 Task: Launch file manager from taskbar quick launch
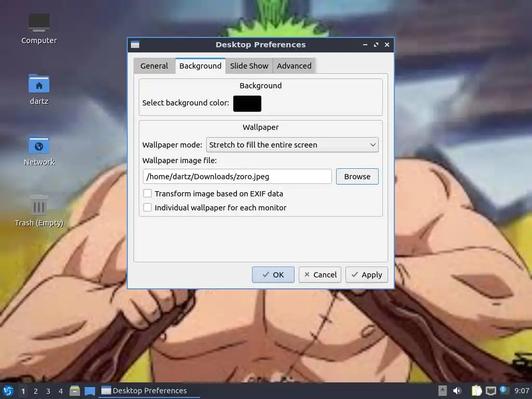pyautogui.click(x=75, y=391)
